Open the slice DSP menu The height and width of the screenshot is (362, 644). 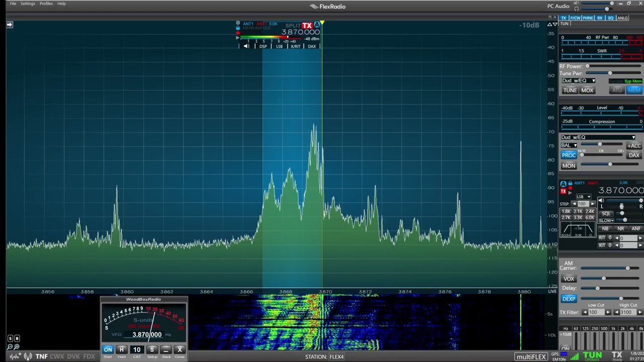(x=263, y=46)
